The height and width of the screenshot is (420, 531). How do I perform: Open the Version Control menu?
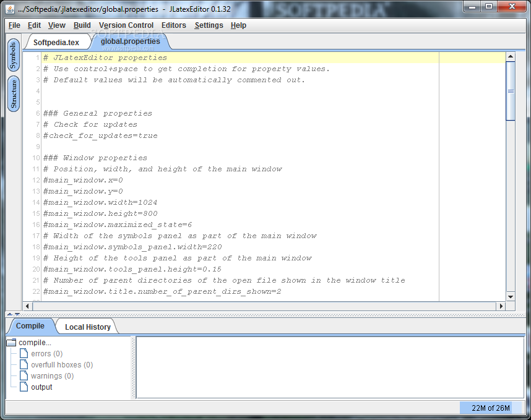point(126,25)
